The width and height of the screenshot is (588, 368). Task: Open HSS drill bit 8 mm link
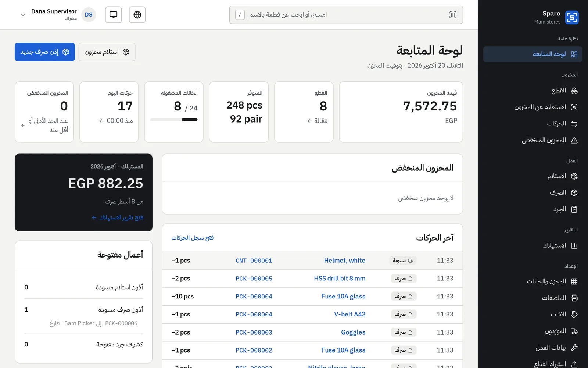pyautogui.click(x=340, y=279)
